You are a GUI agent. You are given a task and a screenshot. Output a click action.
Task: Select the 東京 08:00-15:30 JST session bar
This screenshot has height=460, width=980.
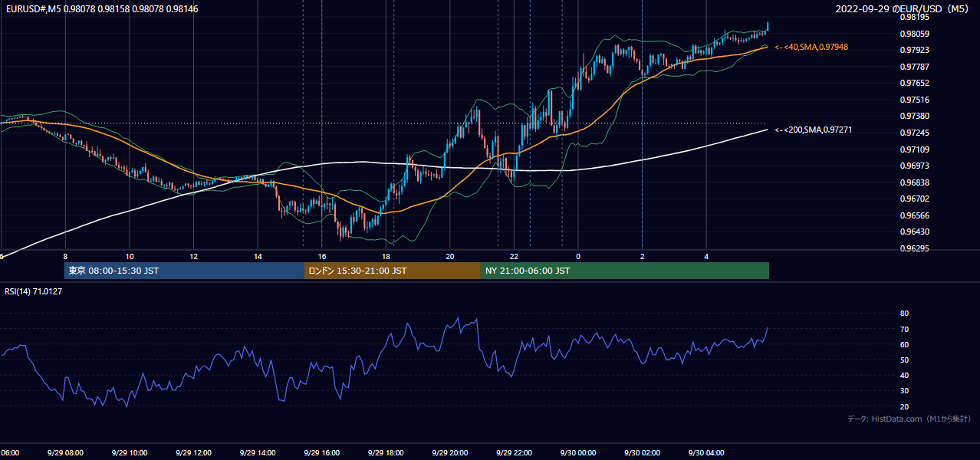pos(184,271)
